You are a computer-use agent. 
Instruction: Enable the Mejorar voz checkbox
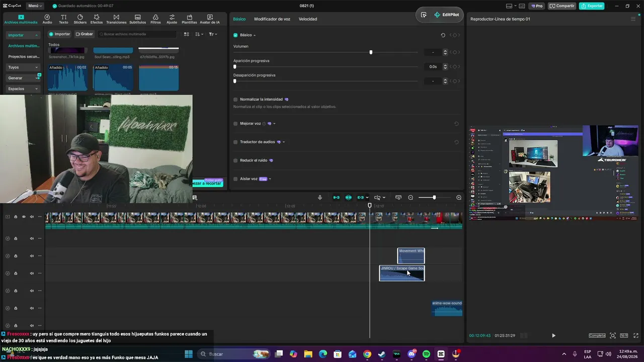point(235,124)
